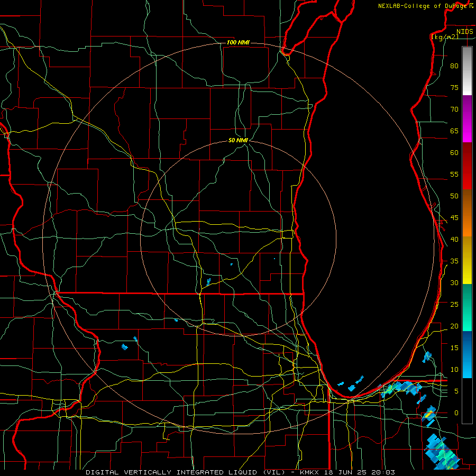Viewport: 476px width, 476px height.
Task: Select the 75 value on the color scale
Action: (454, 88)
